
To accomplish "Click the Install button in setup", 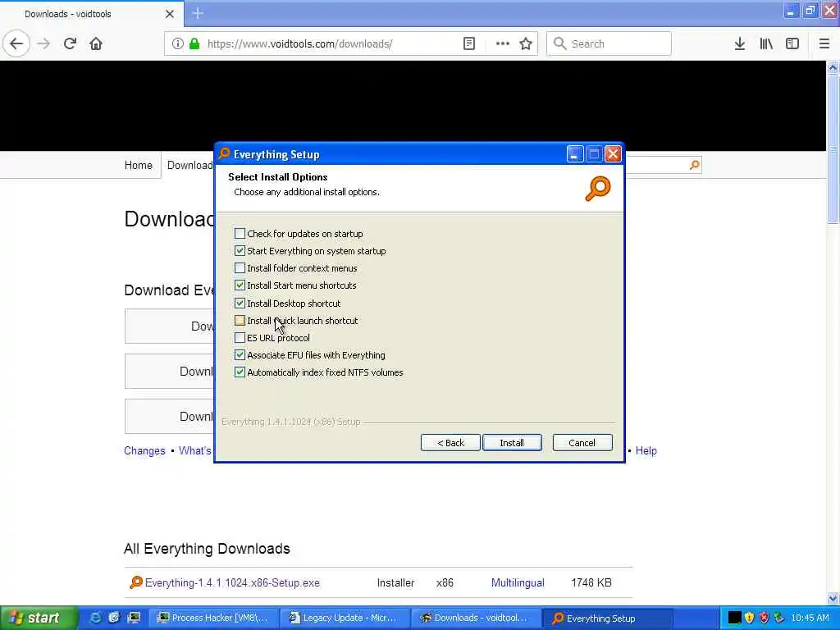I will pos(512,442).
